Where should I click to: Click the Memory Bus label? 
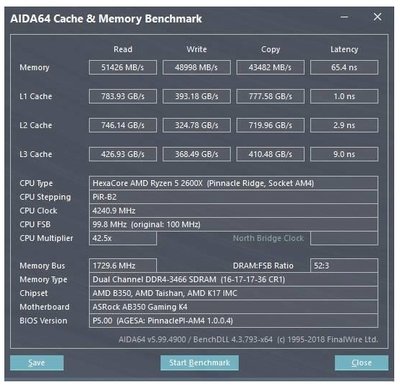[x=42, y=266]
